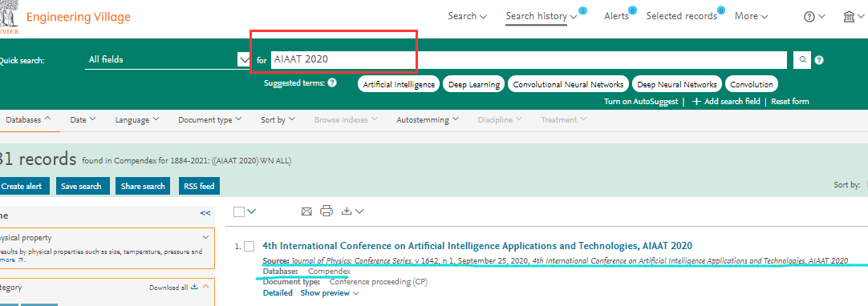Expand the Date filter
The width and height of the screenshot is (868, 306).
coord(83,120)
